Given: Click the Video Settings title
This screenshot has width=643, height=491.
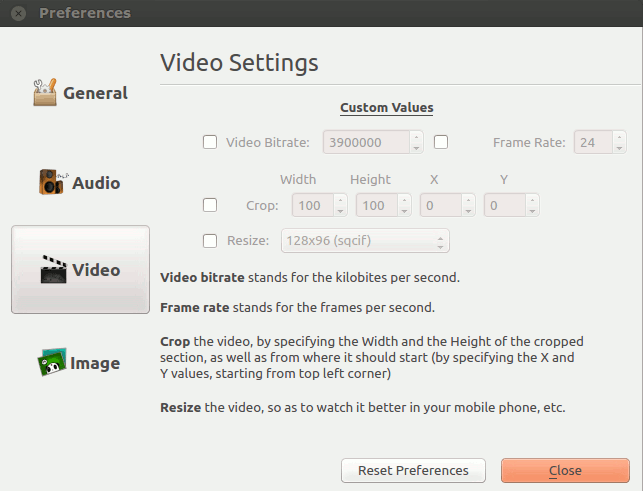Looking at the screenshot, I should [239, 63].
